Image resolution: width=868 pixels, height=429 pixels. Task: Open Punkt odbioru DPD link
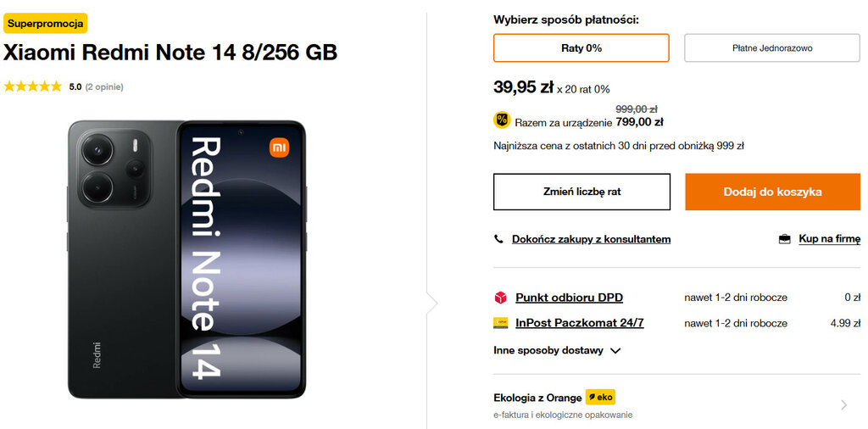click(x=569, y=298)
